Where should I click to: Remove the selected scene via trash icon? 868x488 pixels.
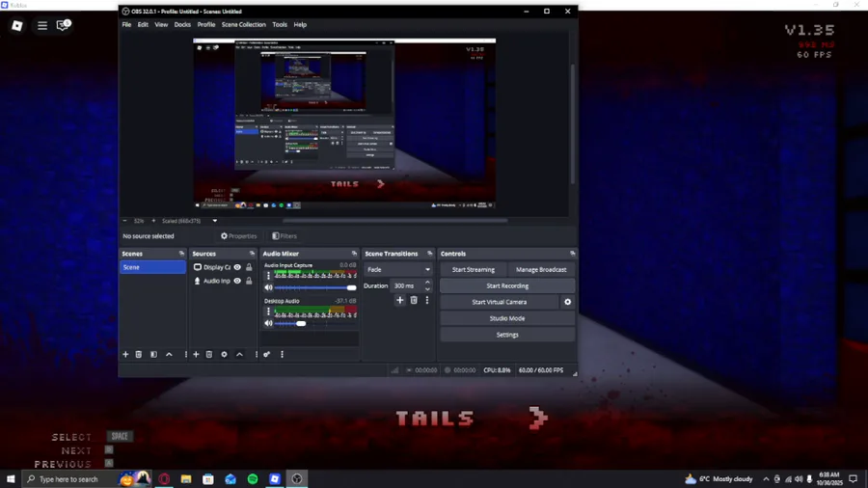point(139,354)
